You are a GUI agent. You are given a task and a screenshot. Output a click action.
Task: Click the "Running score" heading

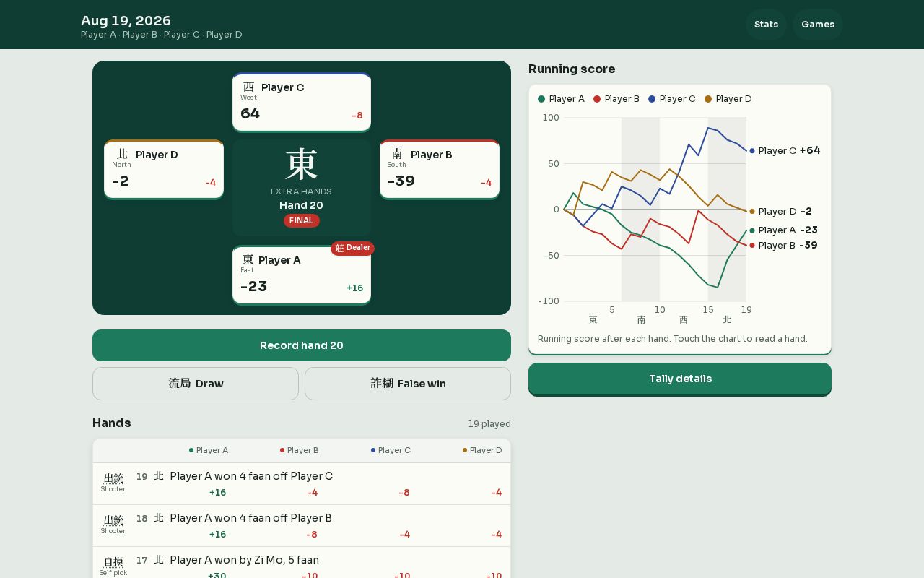tap(572, 69)
